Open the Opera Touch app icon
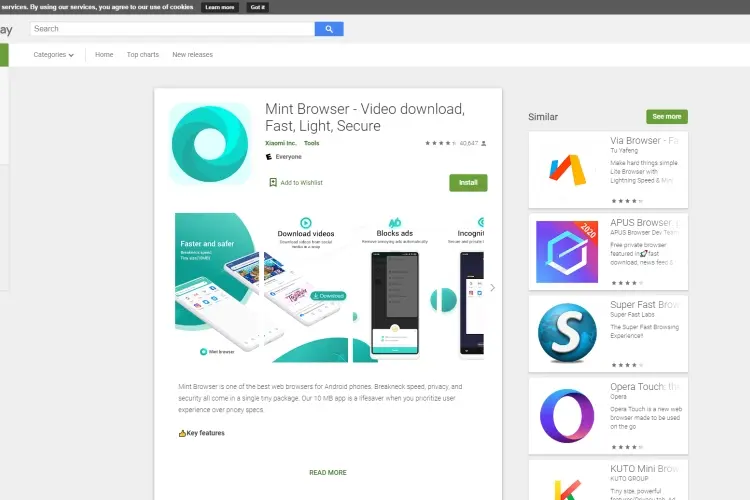Image resolution: width=750 pixels, height=500 pixels. (x=567, y=416)
